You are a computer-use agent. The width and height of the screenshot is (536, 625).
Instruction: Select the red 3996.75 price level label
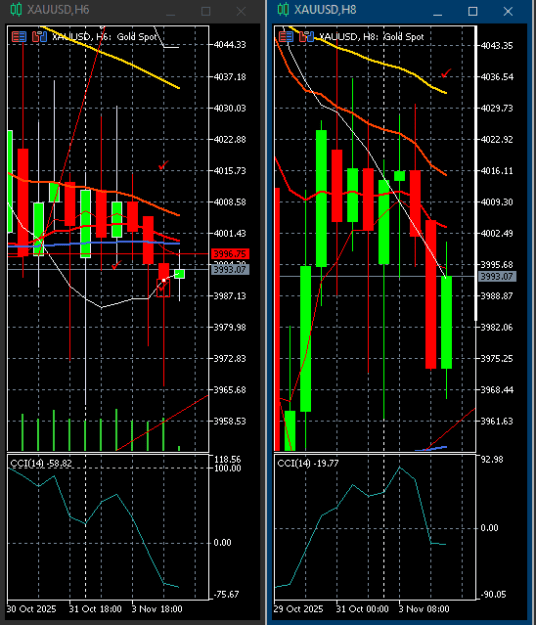230,254
